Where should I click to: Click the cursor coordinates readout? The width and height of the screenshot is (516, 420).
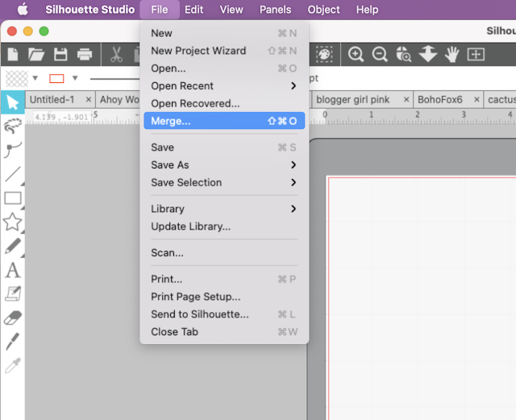[x=61, y=117]
